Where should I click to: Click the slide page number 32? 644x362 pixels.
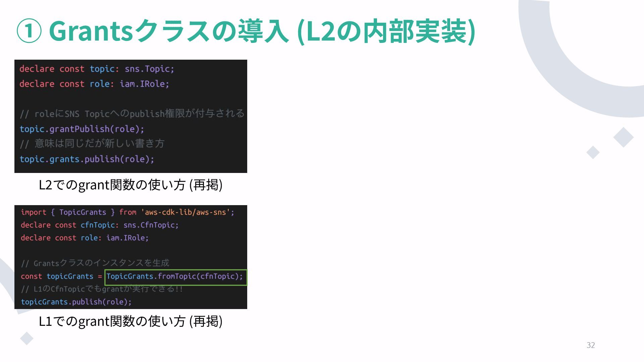(x=591, y=345)
